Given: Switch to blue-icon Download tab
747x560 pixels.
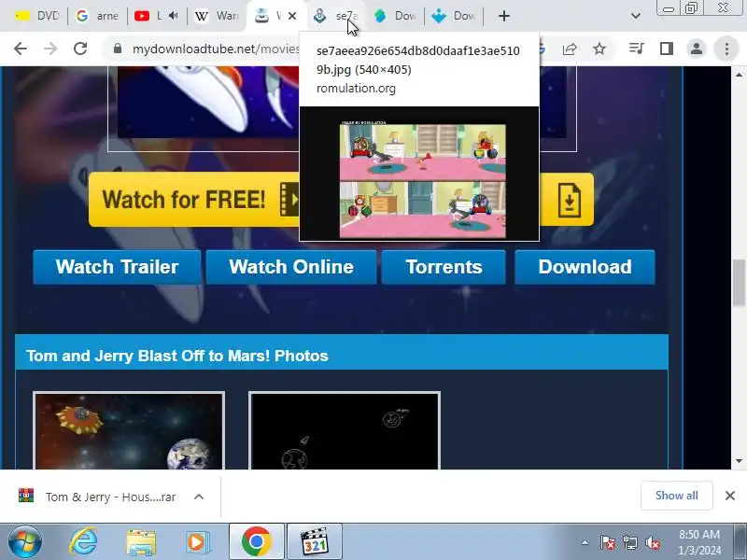Looking at the screenshot, I should point(454,16).
